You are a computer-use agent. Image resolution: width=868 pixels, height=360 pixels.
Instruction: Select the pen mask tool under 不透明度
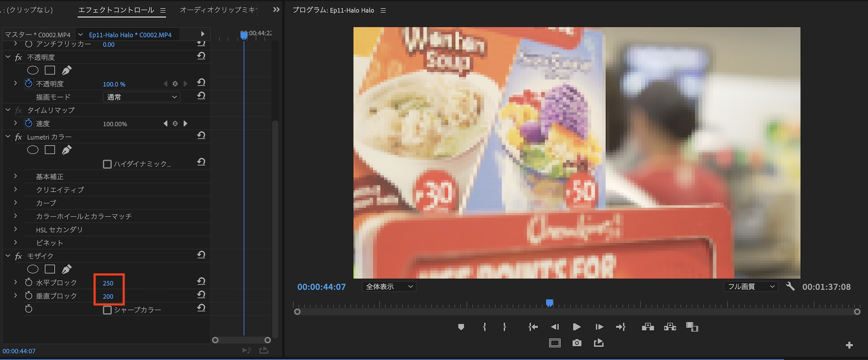(67, 70)
